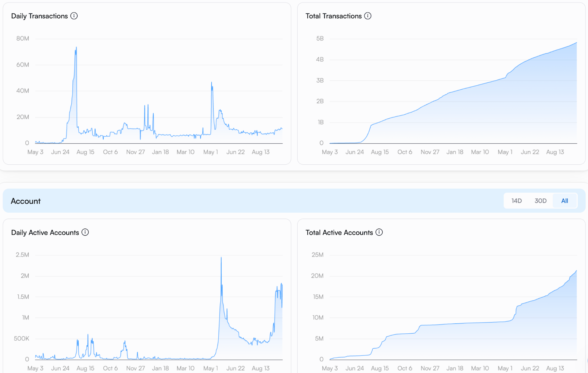This screenshot has width=588, height=373.
Task: Click the 3B label on Total Transactions axis
Action: 320,80
